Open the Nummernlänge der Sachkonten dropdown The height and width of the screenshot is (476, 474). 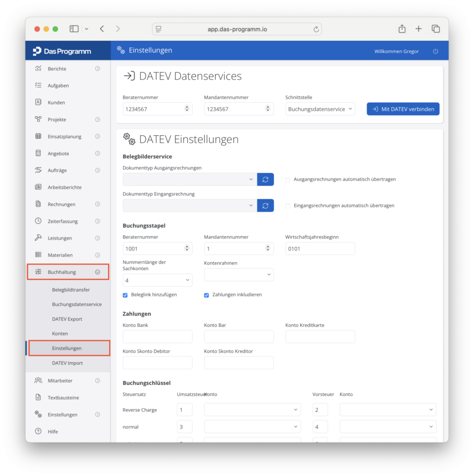(x=158, y=280)
